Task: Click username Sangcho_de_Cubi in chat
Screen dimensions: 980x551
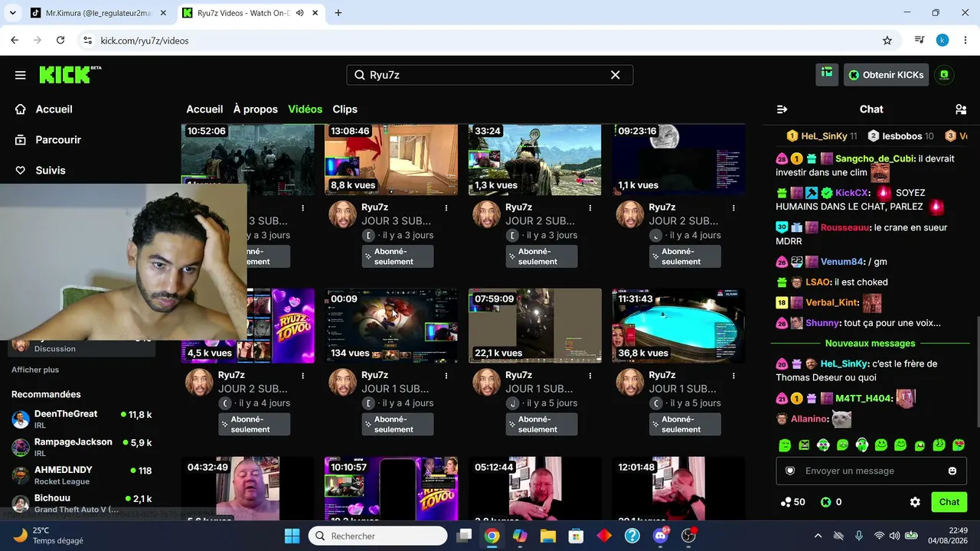Action: 875,158
